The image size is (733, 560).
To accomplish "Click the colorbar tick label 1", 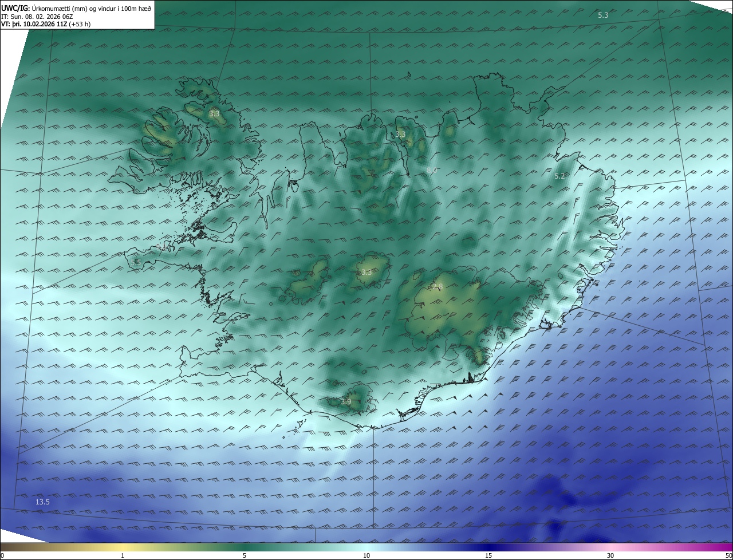I will (x=123, y=555).
